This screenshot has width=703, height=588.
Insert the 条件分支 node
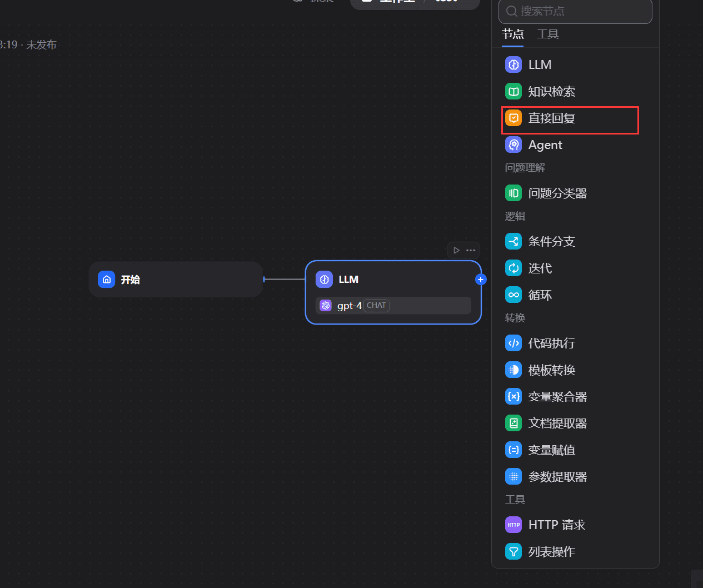[551, 242]
